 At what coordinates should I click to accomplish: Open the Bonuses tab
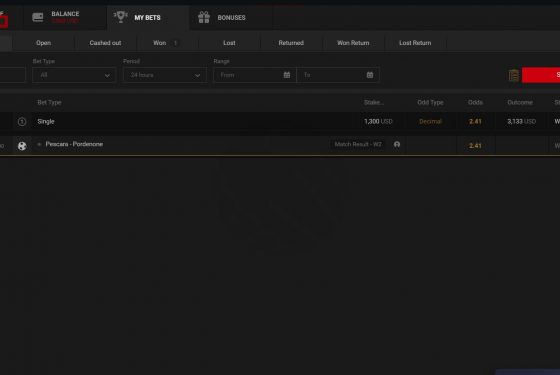(231, 18)
